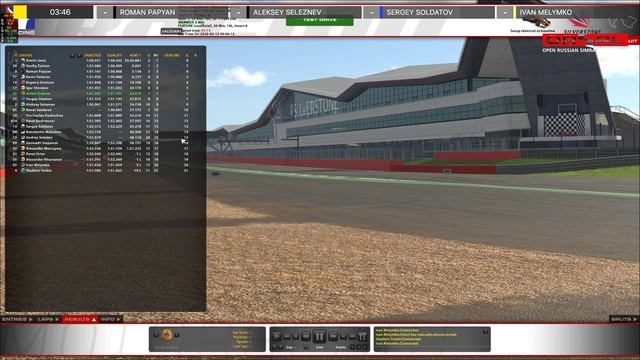This screenshot has width=640, height=360.
Task: Select the next car with the arrow right of the helmet
Action: tap(177, 335)
